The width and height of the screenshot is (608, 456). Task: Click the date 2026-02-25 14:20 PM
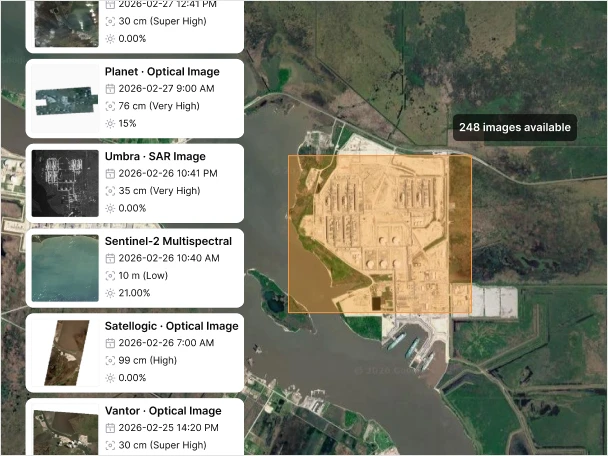click(x=169, y=428)
